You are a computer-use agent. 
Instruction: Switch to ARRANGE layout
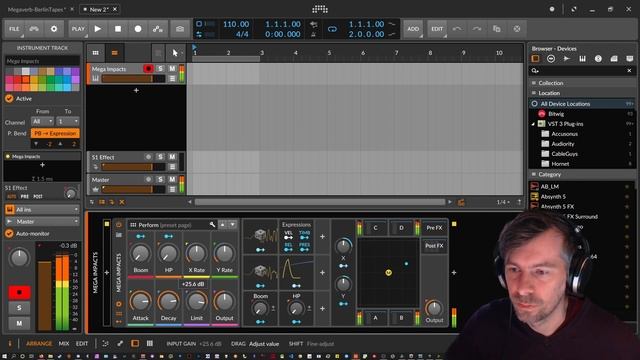pos(39,344)
